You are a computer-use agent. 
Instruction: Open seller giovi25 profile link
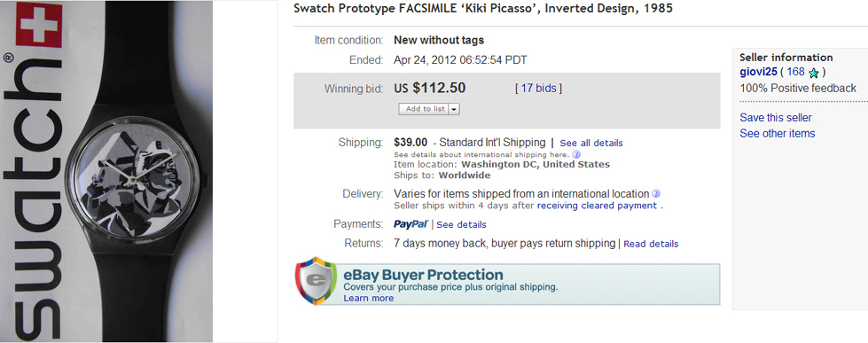tap(758, 72)
